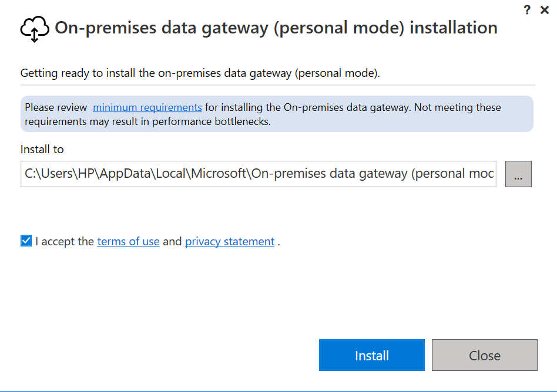Uncheck the accept terms checkbox
Viewport: 557px width, 392px height.
point(26,241)
